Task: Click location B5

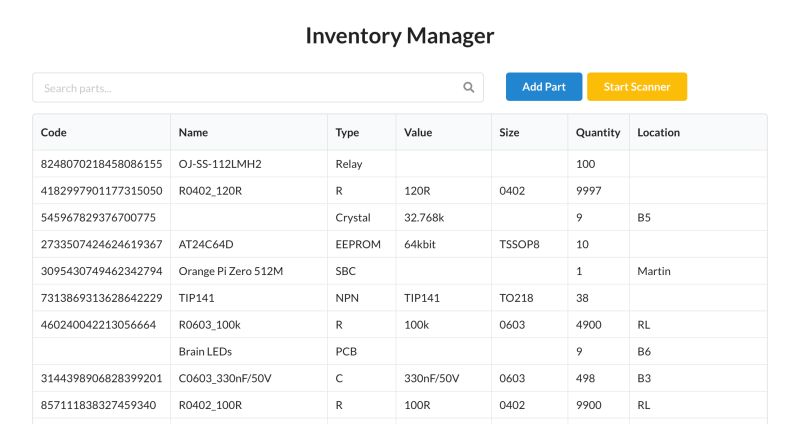Action: click(644, 217)
